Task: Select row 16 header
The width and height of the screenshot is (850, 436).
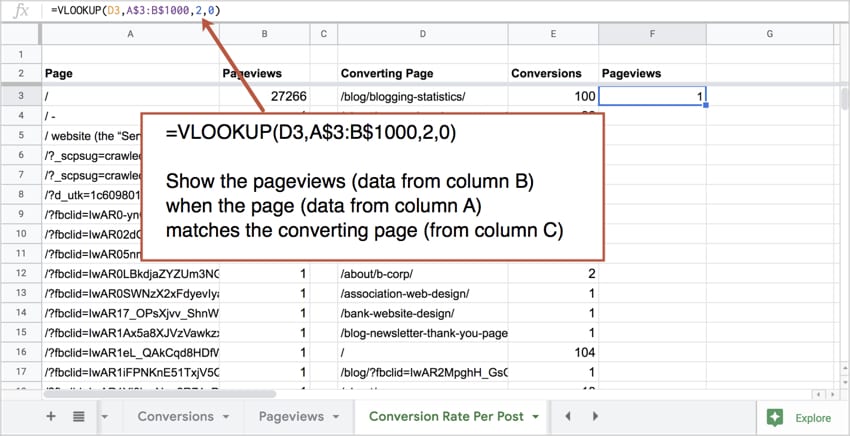Action: pos(21,352)
